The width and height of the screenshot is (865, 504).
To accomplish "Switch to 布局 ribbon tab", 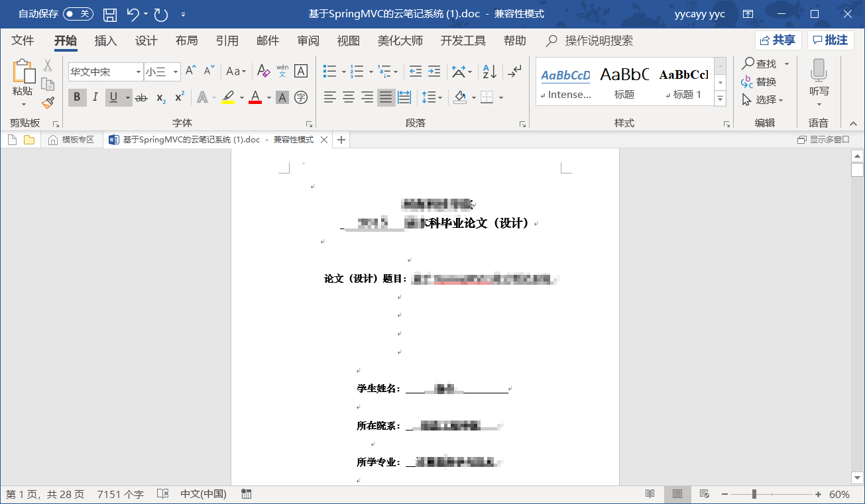I will pyautogui.click(x=187, y=41).
